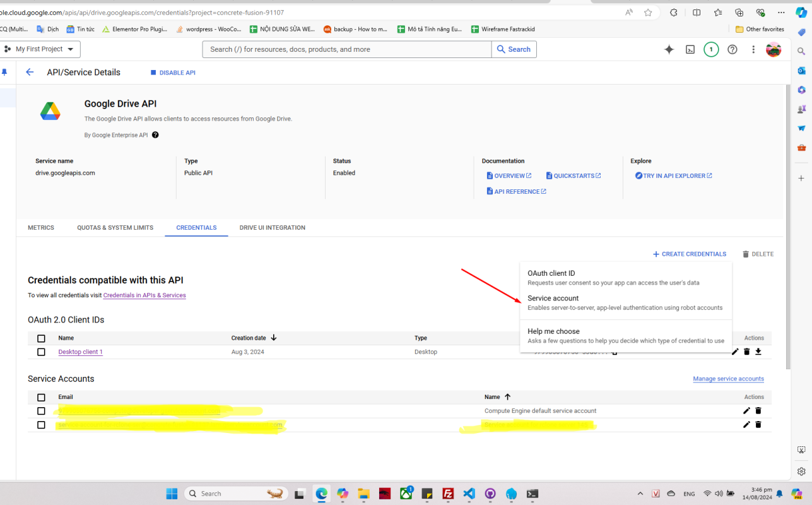Viewport: 812px width, 505px height.
Task: Click the Delete credentials button
Action: [758, 254]
